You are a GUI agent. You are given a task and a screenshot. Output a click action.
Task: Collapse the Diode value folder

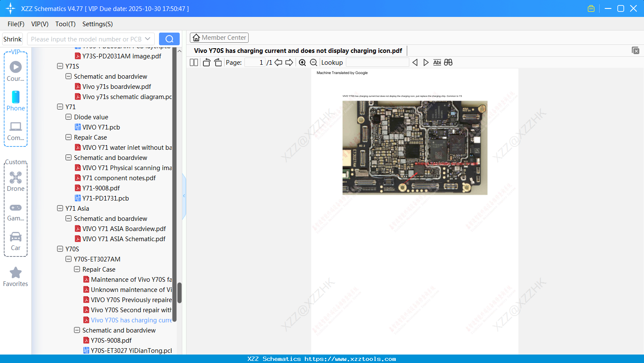(69, 117)
